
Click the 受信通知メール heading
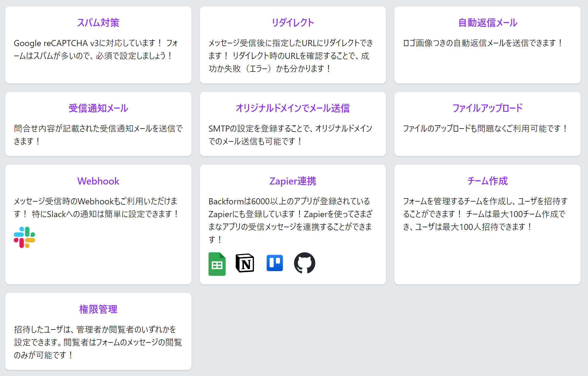click(98, 108)
